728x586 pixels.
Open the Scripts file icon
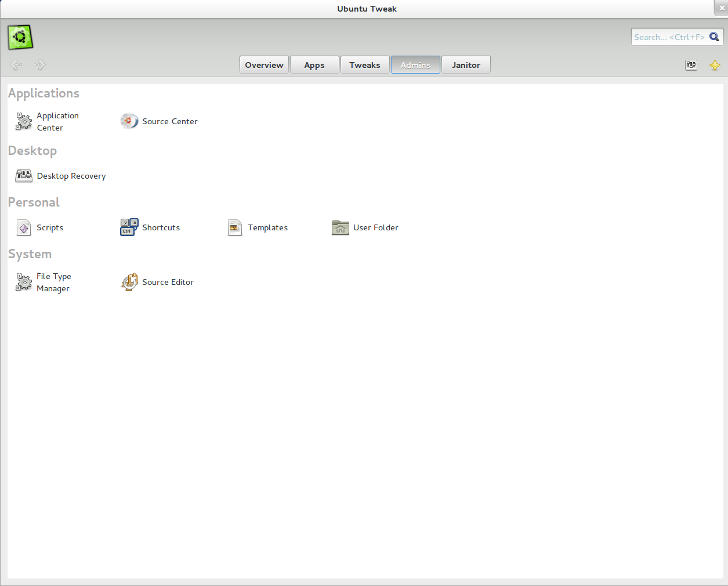pos(24,227)
